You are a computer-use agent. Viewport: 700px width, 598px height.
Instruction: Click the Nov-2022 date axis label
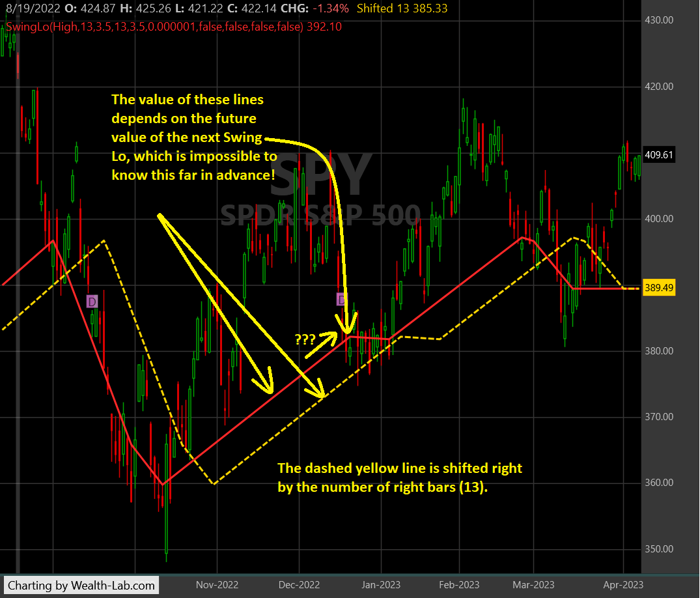[217, 584]
